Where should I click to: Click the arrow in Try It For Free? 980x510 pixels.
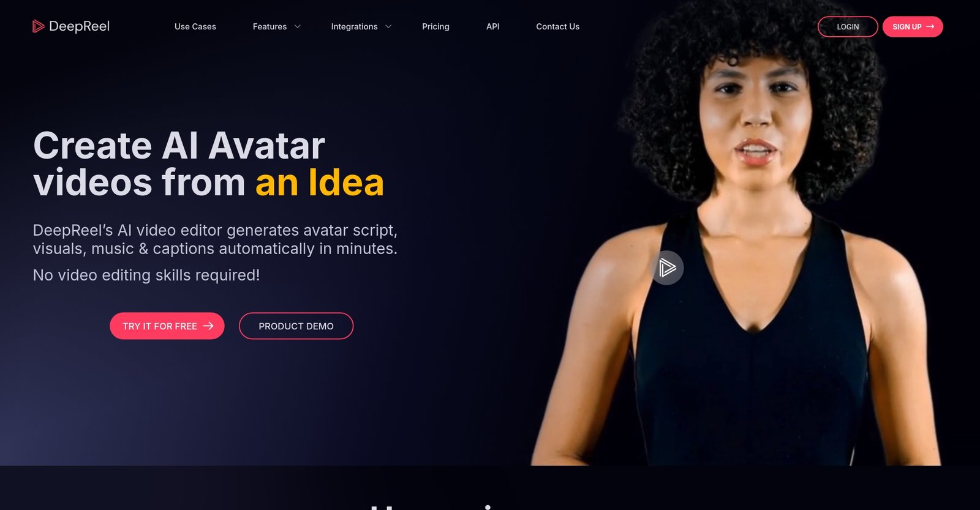click(208, 326)
